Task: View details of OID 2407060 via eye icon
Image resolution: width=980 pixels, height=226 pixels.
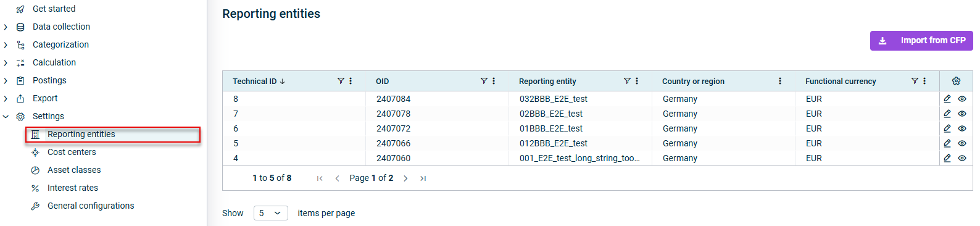Action: point(962,158)
